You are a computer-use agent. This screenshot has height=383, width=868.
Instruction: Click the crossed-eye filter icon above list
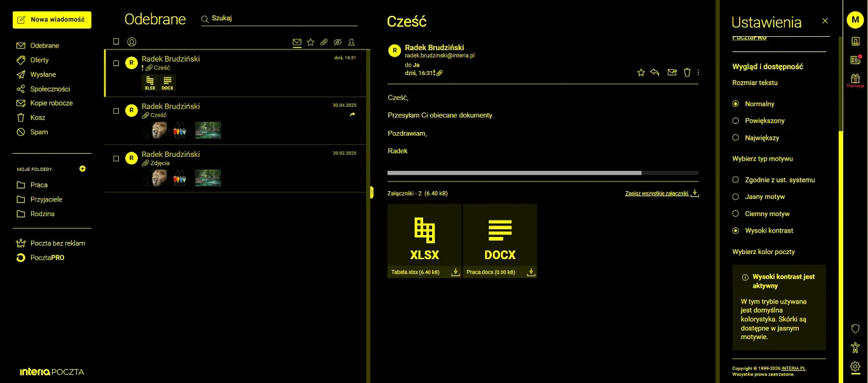click(x=338, y=42)
